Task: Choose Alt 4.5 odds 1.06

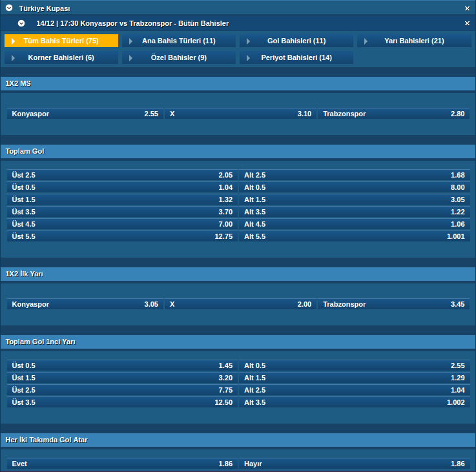Action: coord(355,224)
